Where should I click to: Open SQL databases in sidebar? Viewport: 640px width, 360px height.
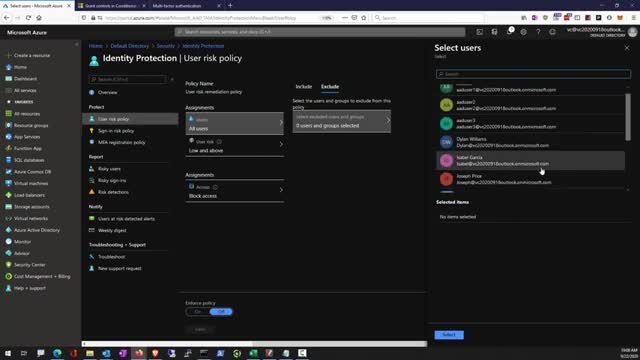coord(25,160)
